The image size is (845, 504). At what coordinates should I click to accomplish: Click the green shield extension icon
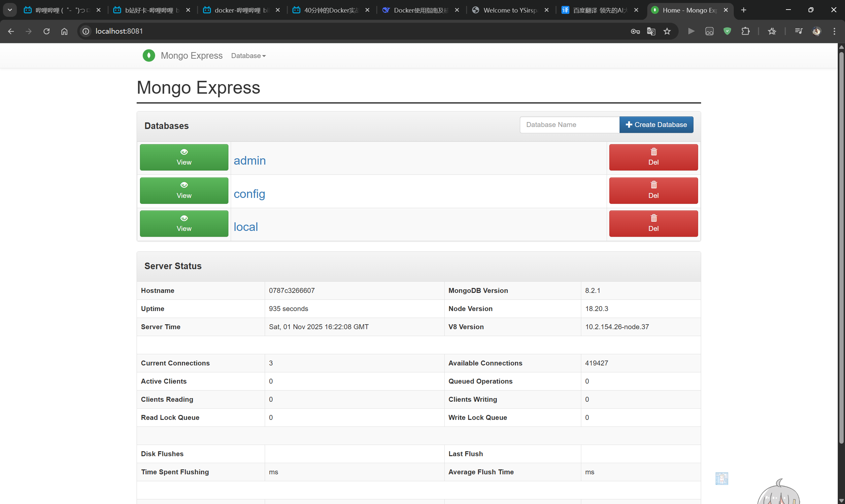(x=727, y=31)
